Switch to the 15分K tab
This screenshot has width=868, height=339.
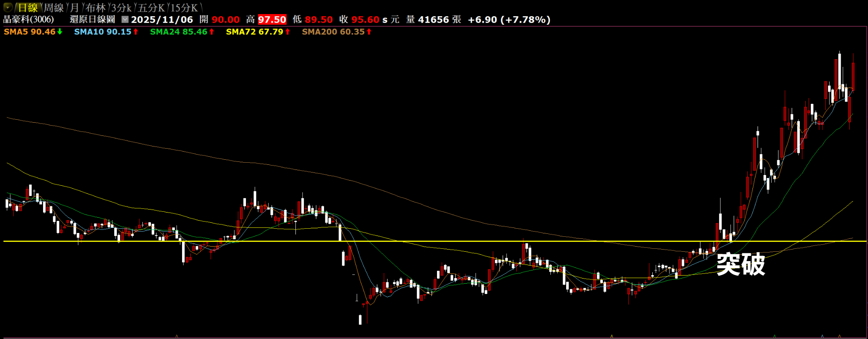184,8
